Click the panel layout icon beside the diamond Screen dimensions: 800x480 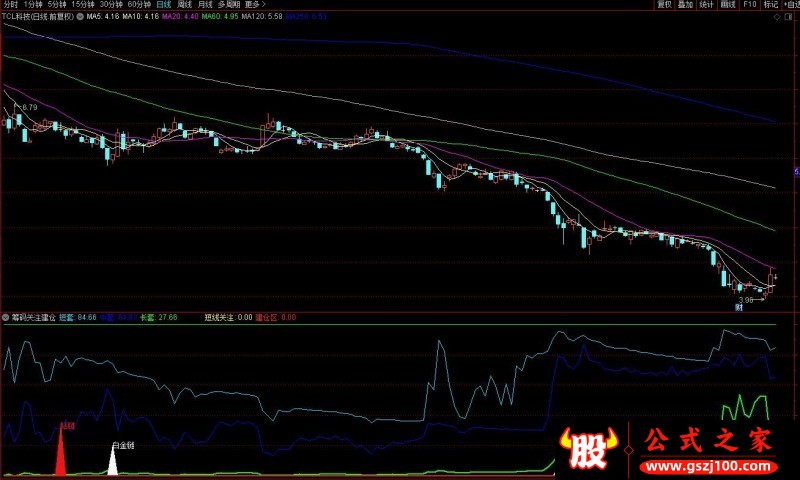(x=789, y=17)
